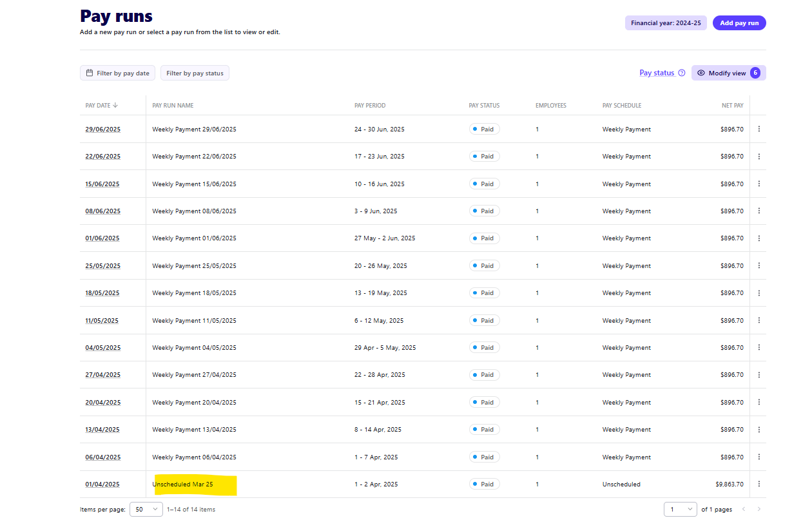The width and height of the screenshot is (812, 527).
Task: Open the 11/05/2025 pay date link
Action: tap(102, 320)
